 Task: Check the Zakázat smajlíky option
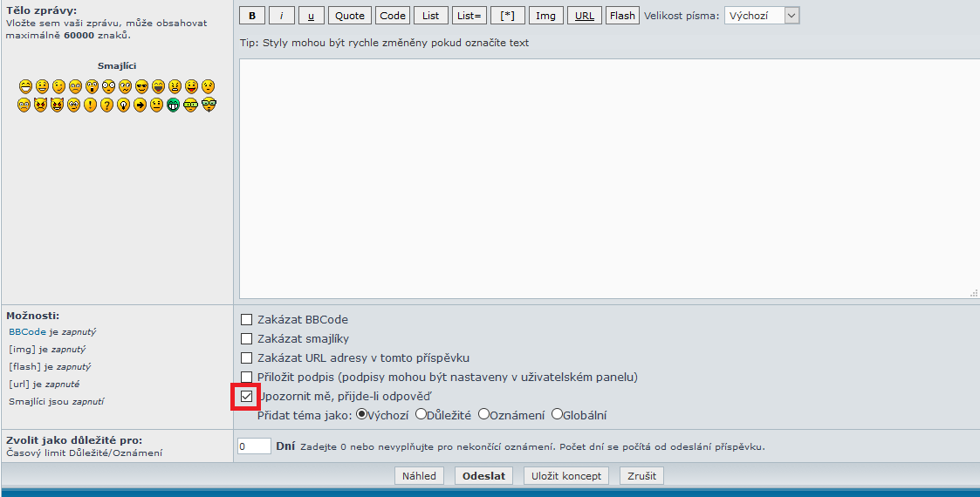point(247,339)
